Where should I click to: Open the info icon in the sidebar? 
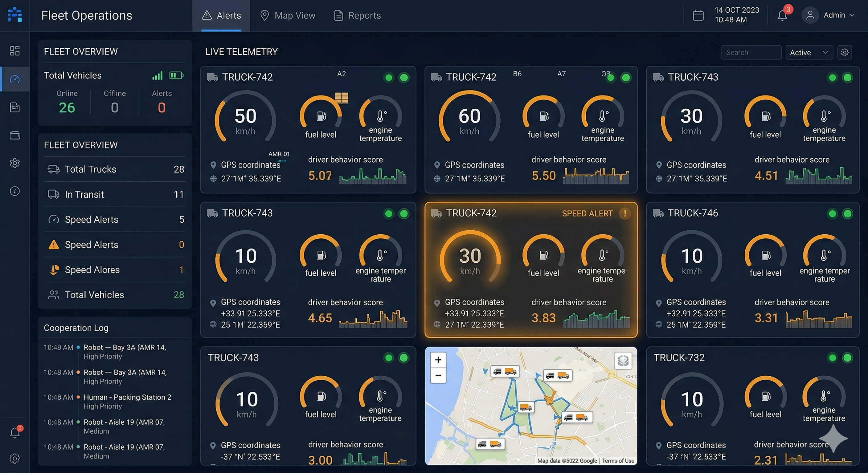[x=15, y=191]
